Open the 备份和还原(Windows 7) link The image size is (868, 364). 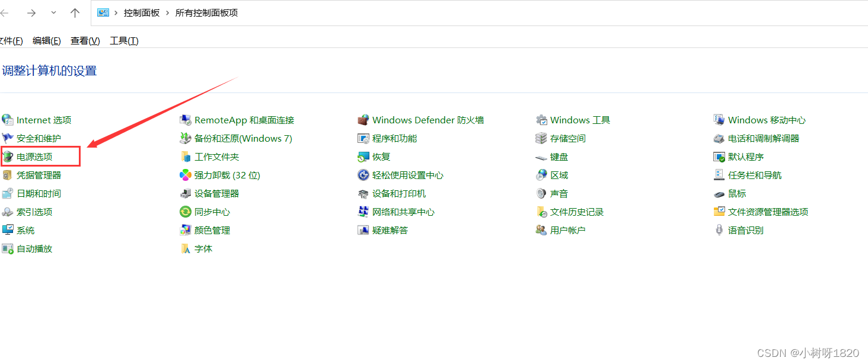point(244,138)
